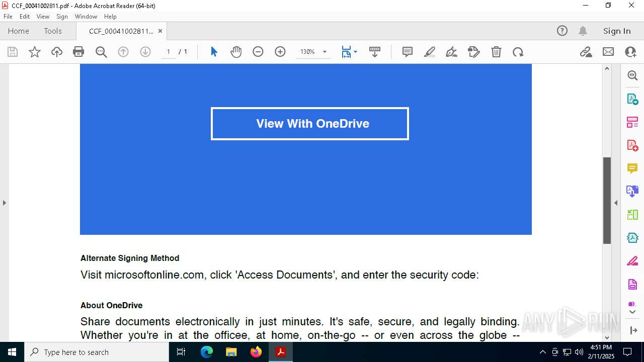Screen dimensions: 644x362
Task: Share a link to this file
Action: coord(586,52)
